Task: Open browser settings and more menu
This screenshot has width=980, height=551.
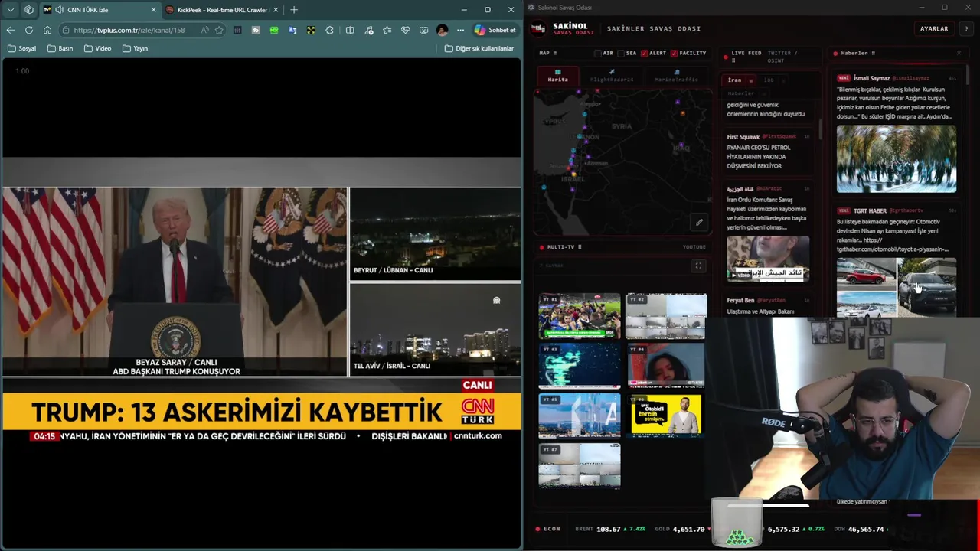Action: pyautogui.click(x=460, y=30)
